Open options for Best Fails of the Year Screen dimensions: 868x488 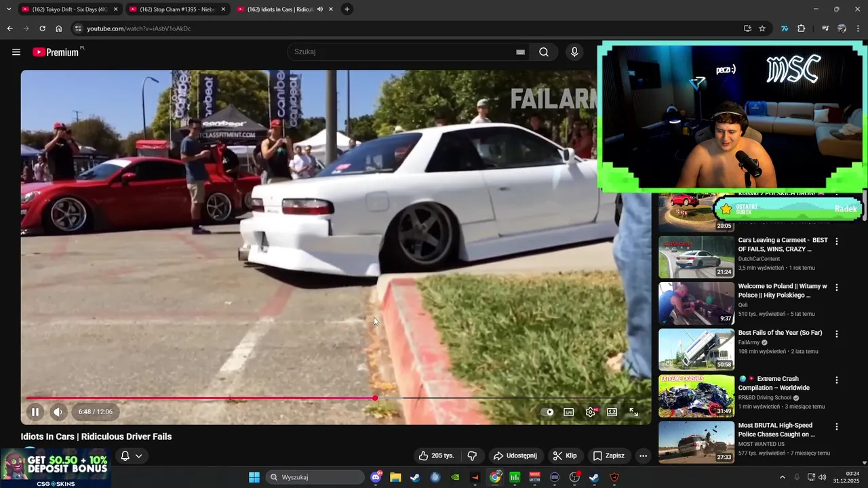click(837, 334)
